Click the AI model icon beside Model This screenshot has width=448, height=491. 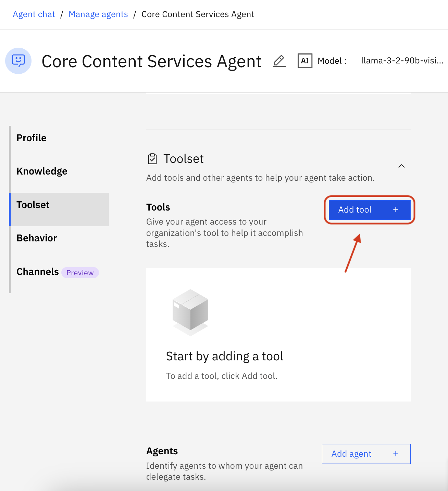(305, 61)
